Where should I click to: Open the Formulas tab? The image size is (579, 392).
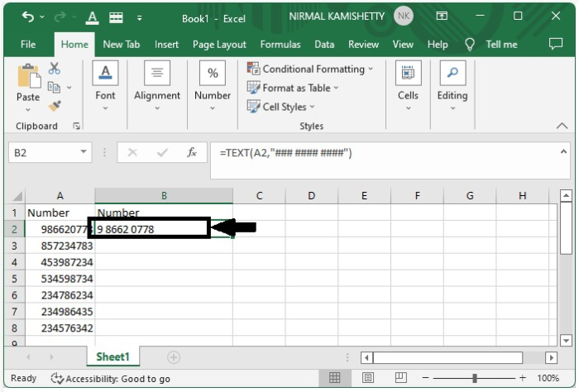[280, 45]
